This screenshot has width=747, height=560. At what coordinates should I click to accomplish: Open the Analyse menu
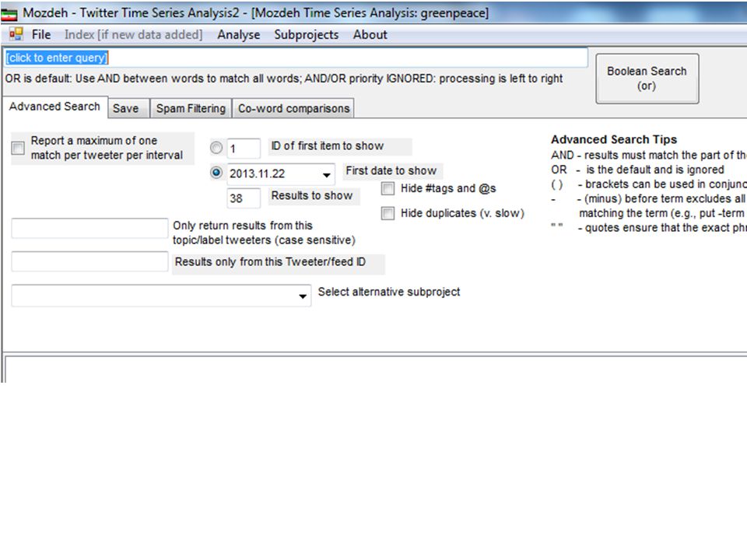pos(239,34)
